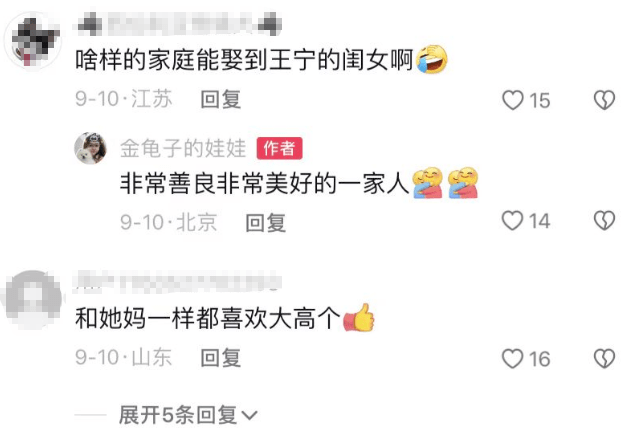Tap the broken heart on the author's reply
The image size is (638, 441).
pyautogui.click(x=604, y=220)
